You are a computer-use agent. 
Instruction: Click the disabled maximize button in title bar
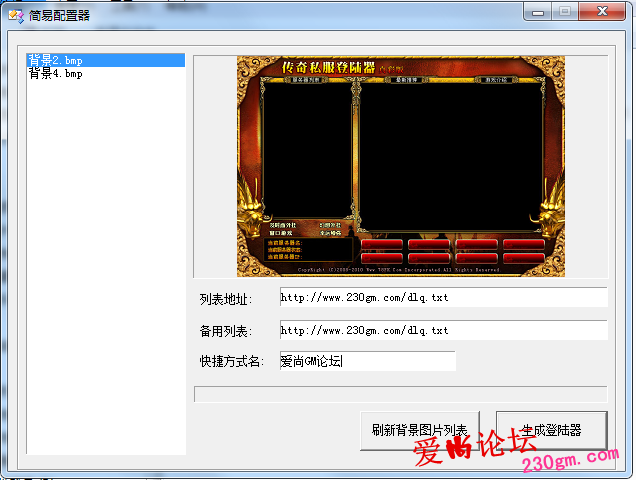565,12
